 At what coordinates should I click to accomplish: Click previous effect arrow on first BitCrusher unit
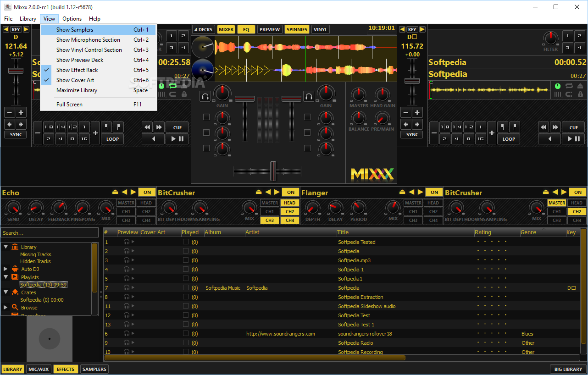pos(268,192)
